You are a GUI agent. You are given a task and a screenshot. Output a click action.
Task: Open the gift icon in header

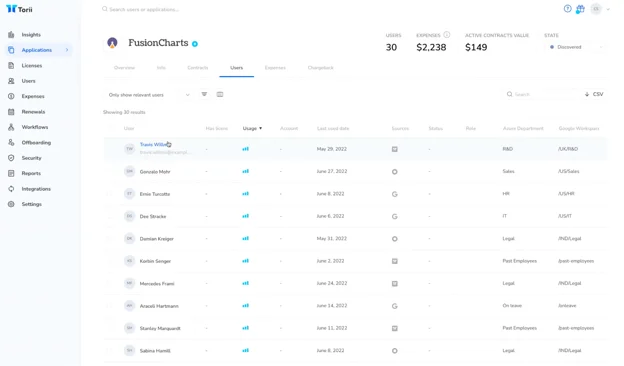click(x=580, y=9)
